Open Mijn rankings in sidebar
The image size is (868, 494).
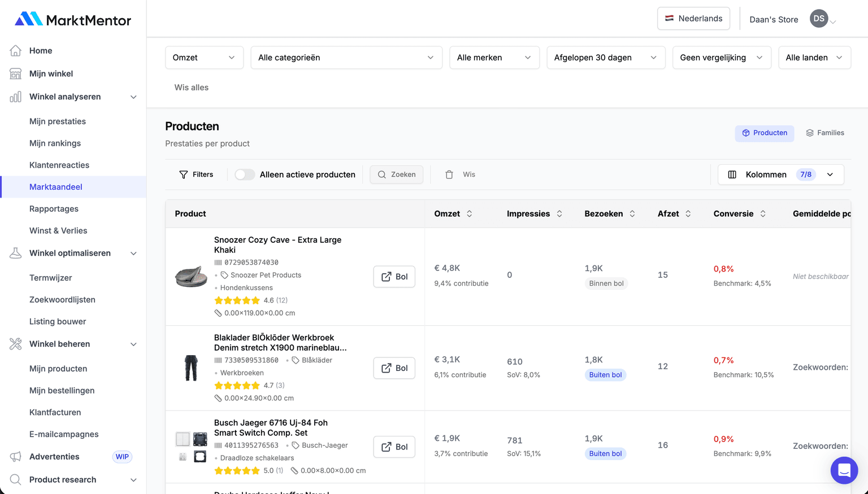(x=55, y=143)
